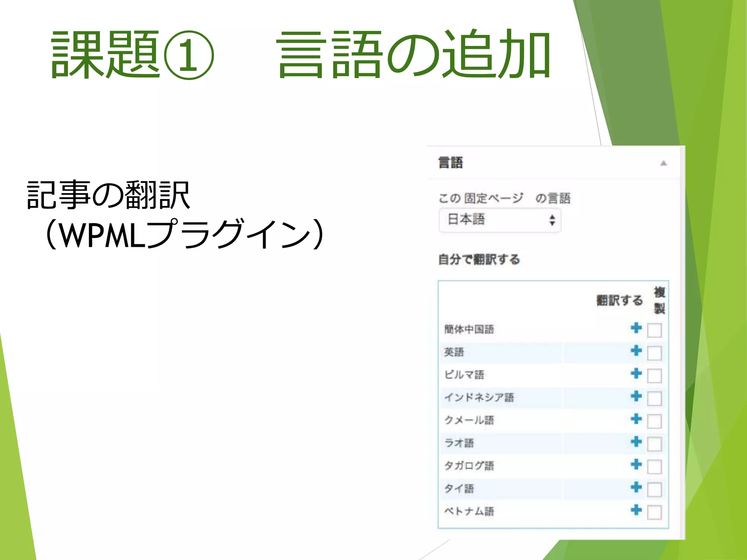This screenshot has height=560, width=747.
Task: Select the クメール語 row label
Action: [469, 420]
